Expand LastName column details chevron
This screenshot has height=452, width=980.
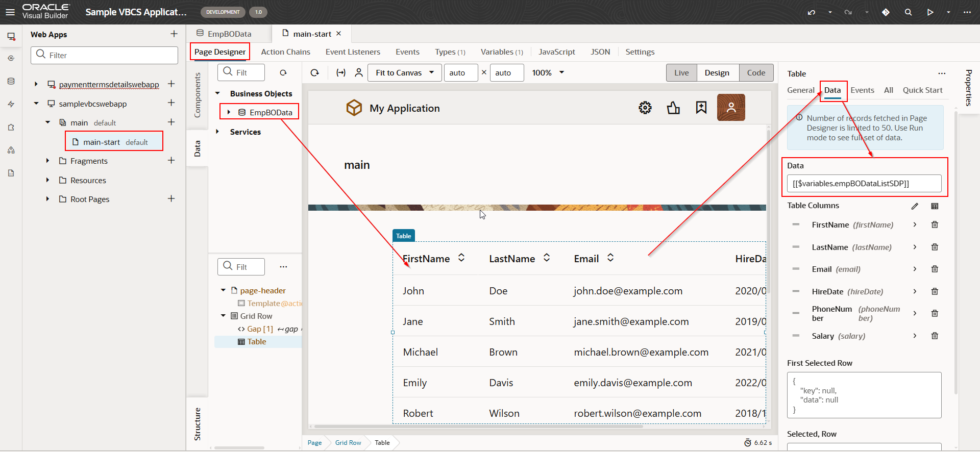[x=915, y=247]
